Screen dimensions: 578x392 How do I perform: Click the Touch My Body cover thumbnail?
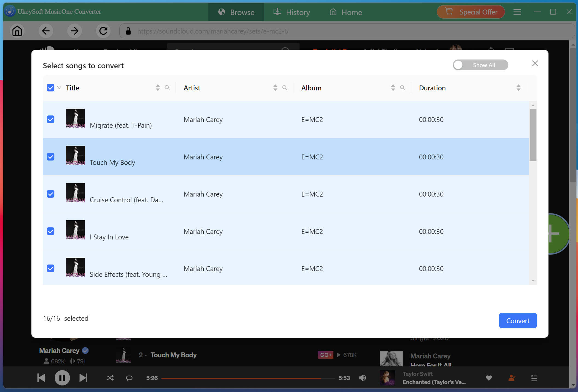tap(75, 155)
